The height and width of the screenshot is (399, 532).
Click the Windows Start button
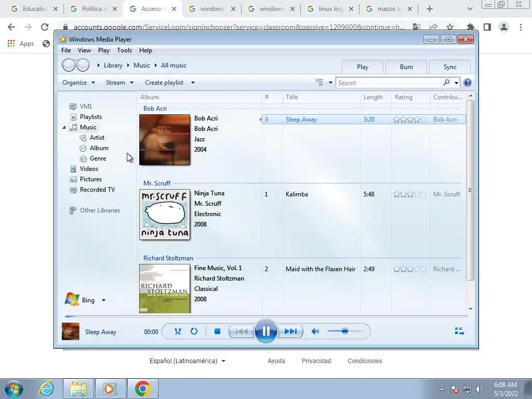click(14, 389)
